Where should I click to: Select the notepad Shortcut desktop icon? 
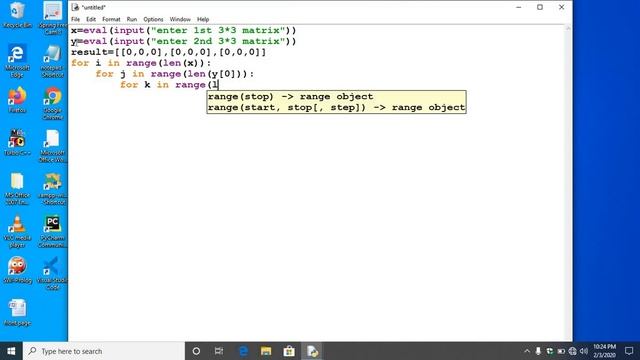click(x=52, y=61)
